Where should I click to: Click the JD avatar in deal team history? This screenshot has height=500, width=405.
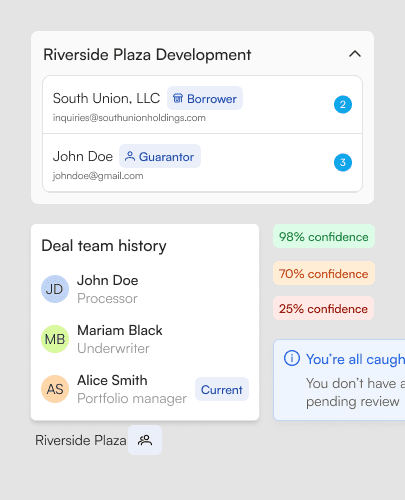(55, 289)
